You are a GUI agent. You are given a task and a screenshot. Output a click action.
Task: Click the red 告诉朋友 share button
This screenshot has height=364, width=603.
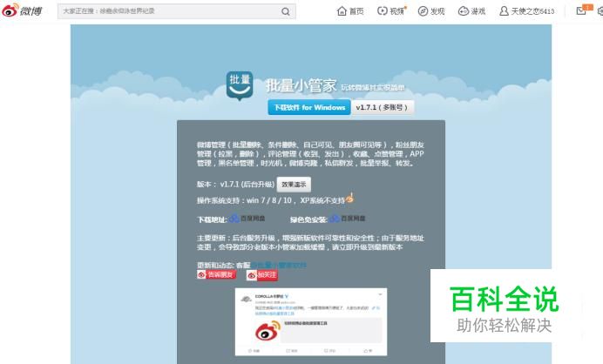click(x=216, y=274)
